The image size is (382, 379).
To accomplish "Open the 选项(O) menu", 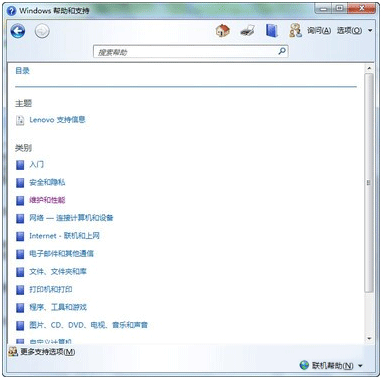I will click(x=349, y=31).
